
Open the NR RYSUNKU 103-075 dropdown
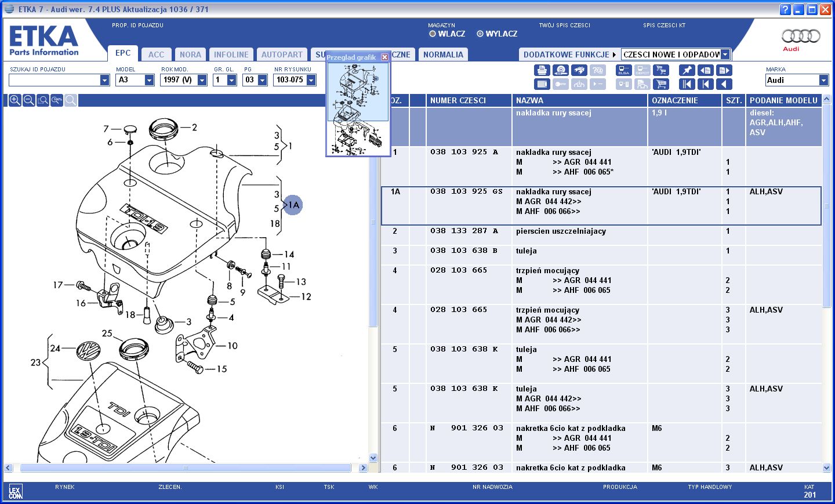point(311,80)
